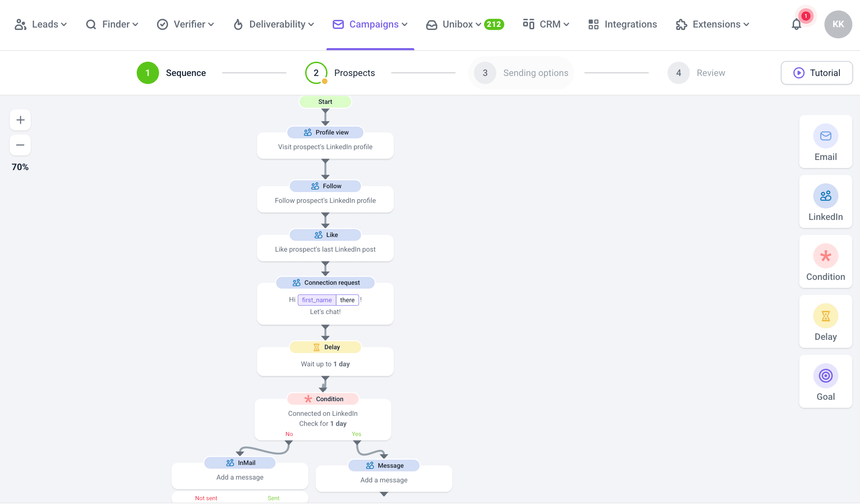Add a Condition block from sidebar
Viewport: 860px width, 504px height.
(x=825, y=256)
